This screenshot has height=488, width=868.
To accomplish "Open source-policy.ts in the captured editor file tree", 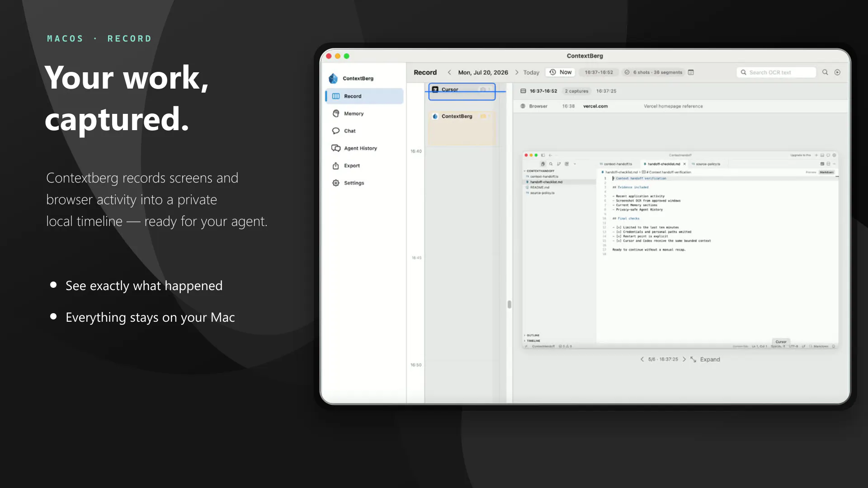I will tap(542, 193).
